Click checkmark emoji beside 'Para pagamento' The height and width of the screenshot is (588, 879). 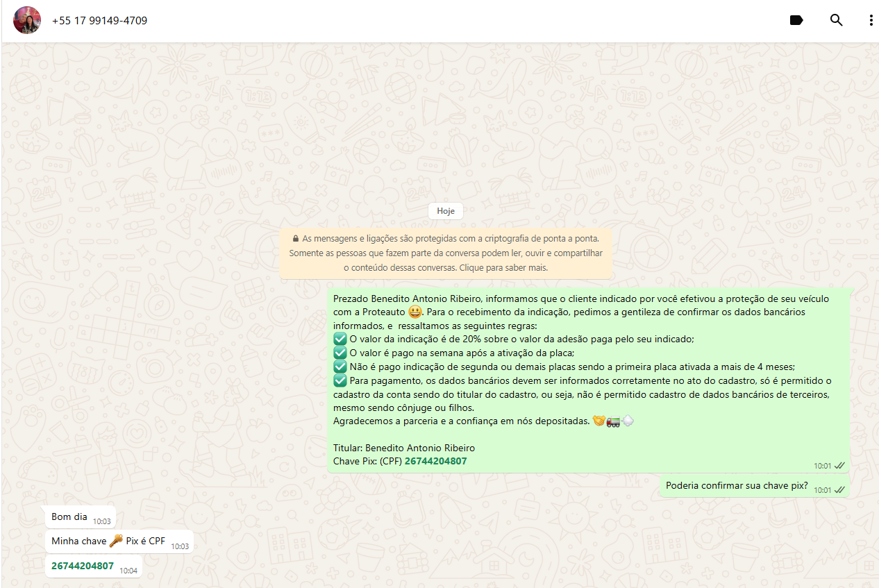point(340,380)
